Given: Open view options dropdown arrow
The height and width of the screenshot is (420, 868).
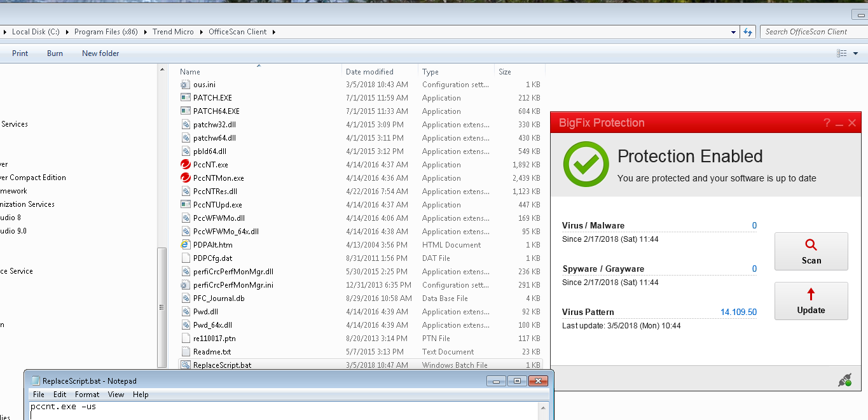Looking at the screenshot, I should point(855,53).
